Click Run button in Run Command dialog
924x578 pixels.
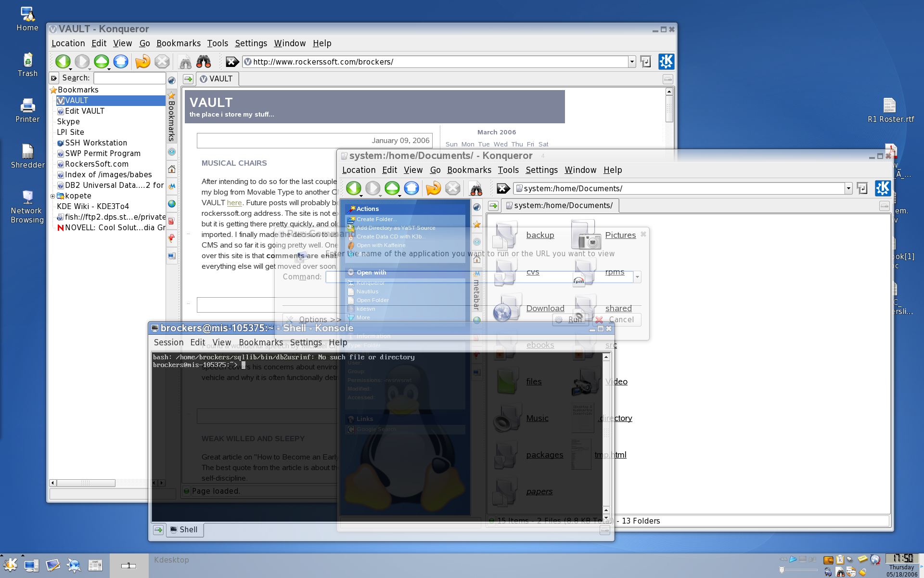(x=570, y=320)
